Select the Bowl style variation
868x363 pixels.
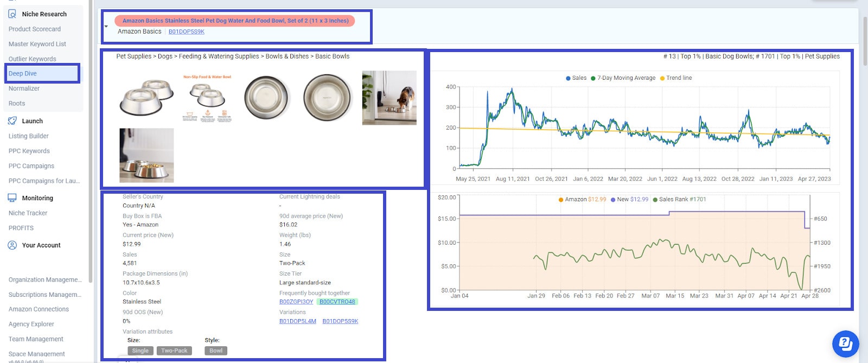(216, 351)
